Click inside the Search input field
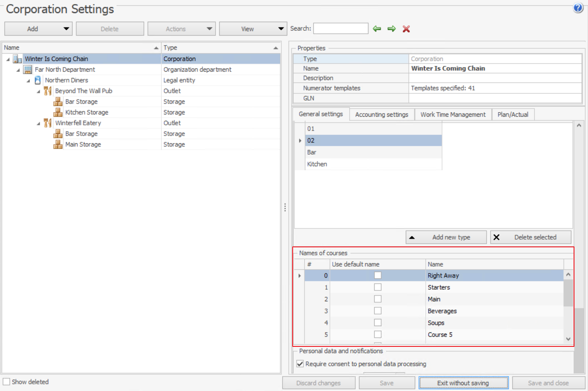Viewport: 588px width, 391px height. [x=340, y=29]
